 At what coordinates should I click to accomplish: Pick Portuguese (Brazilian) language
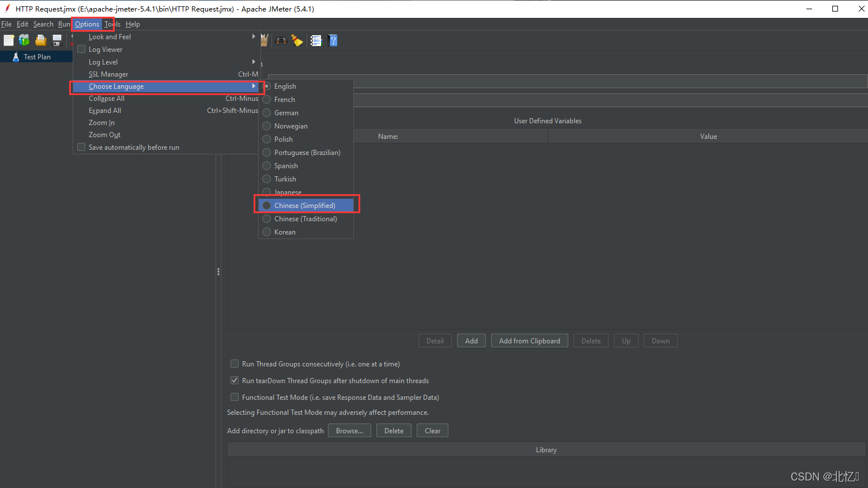pos(306,153)
